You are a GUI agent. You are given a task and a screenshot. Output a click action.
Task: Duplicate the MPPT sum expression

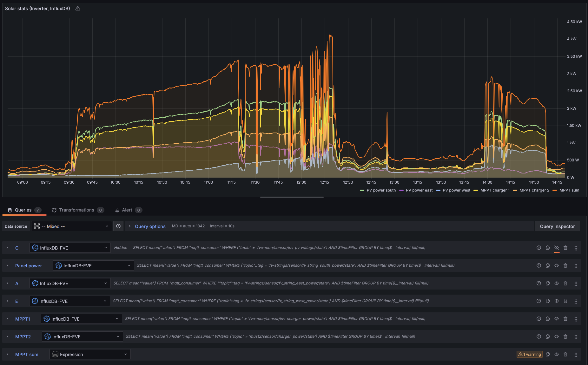pos(548,354)
